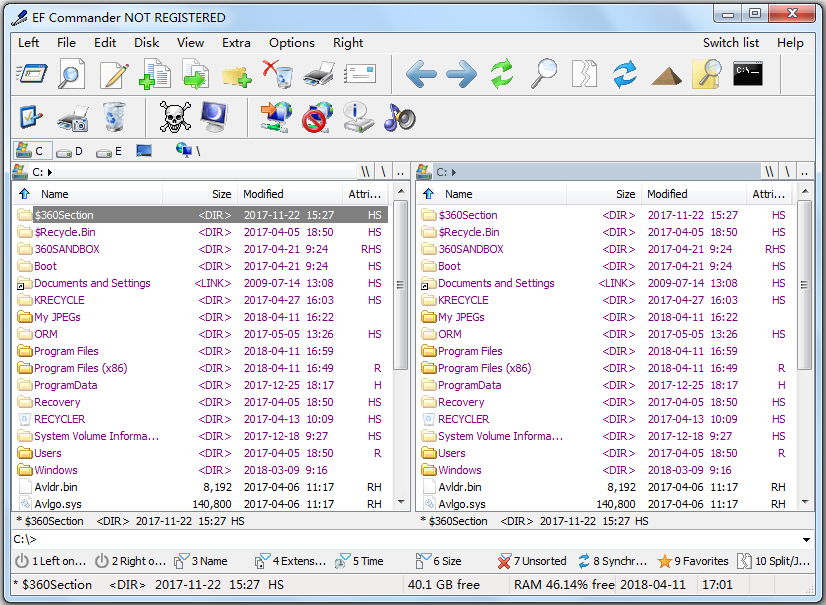Click the green refresh arrows icon

tap(502, 74)
